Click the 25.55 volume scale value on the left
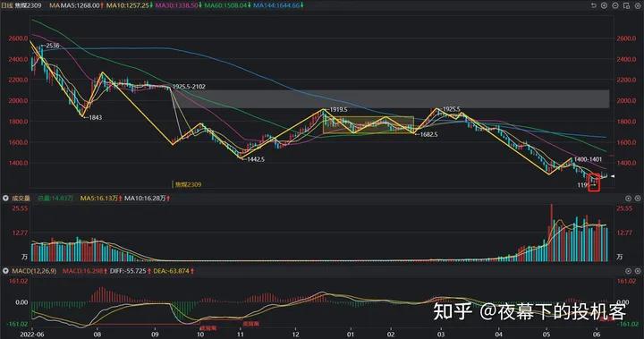This screenshot has width=644, height=339. 20,208
